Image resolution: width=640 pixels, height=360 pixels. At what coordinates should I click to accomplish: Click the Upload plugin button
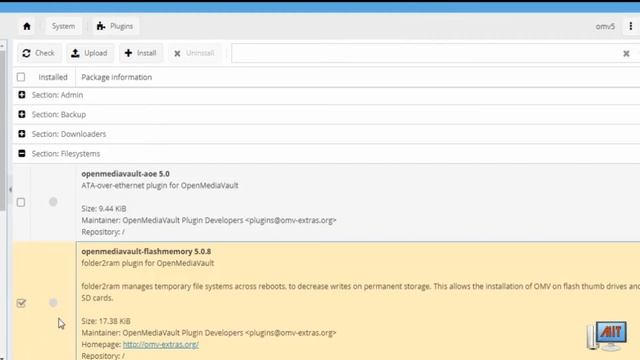click(x=90, y=53)
